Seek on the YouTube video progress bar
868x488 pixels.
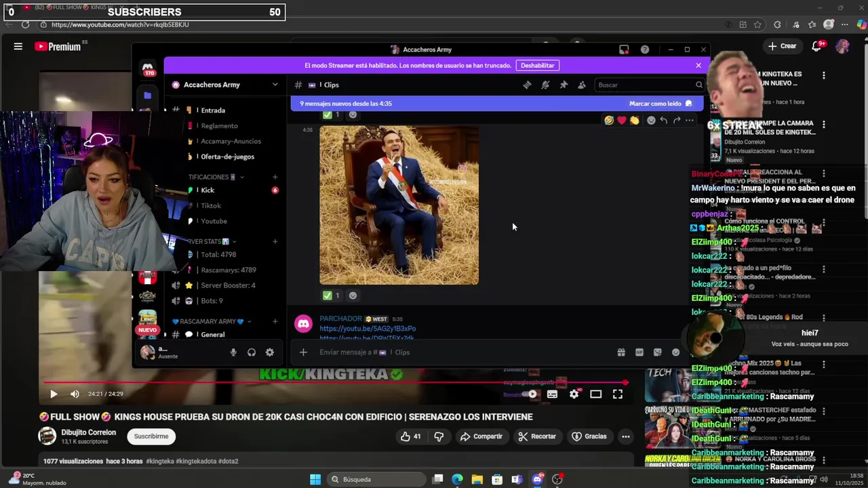tap(336, 383)
